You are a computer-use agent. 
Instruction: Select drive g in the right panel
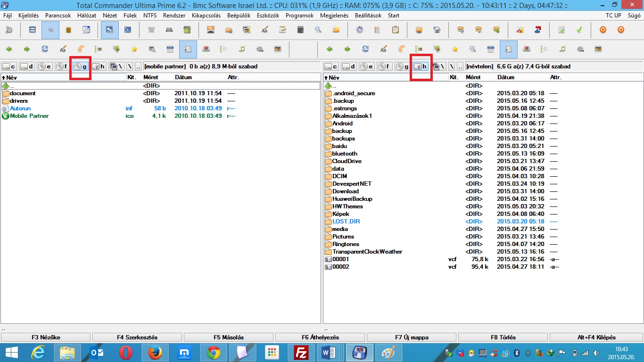(403, 66)
